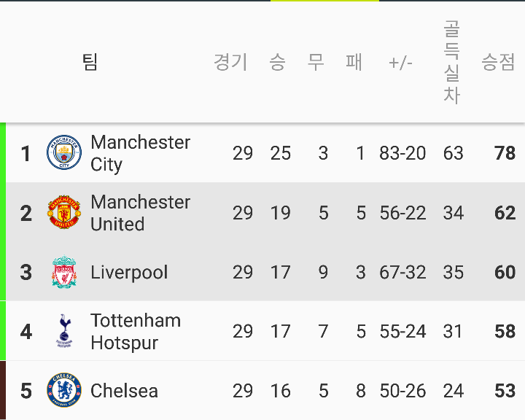This screenshot has width=525, height=420.
Task: Click the 승 wins column header
Action: (x=277, y=62)
